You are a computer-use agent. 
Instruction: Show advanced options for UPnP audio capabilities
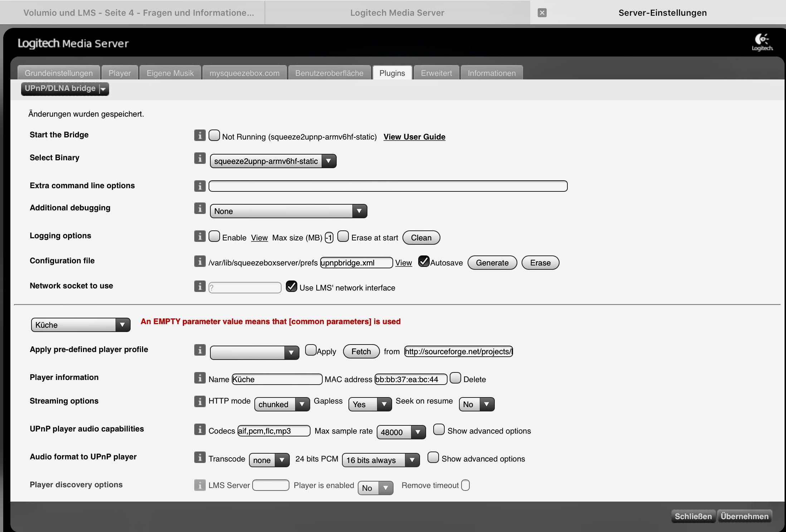(x=439, y=429)
